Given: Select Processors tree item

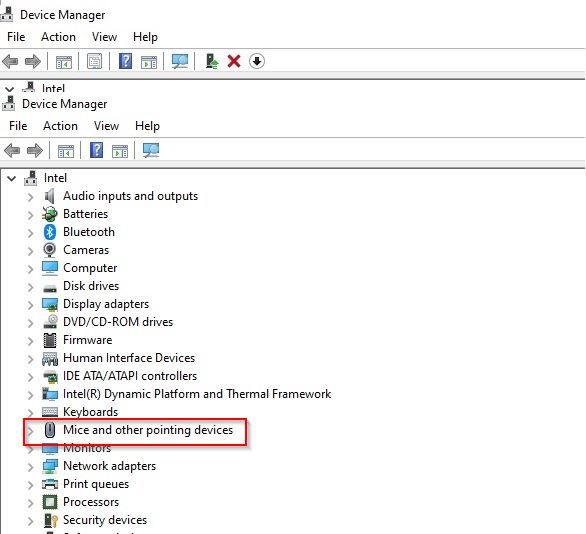Looking at the screenshot, I should 91,502.
